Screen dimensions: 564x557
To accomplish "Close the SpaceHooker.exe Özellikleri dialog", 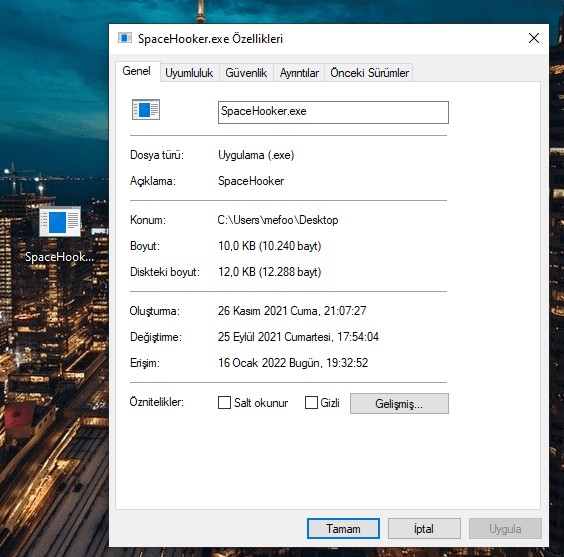I will [534, 38].
